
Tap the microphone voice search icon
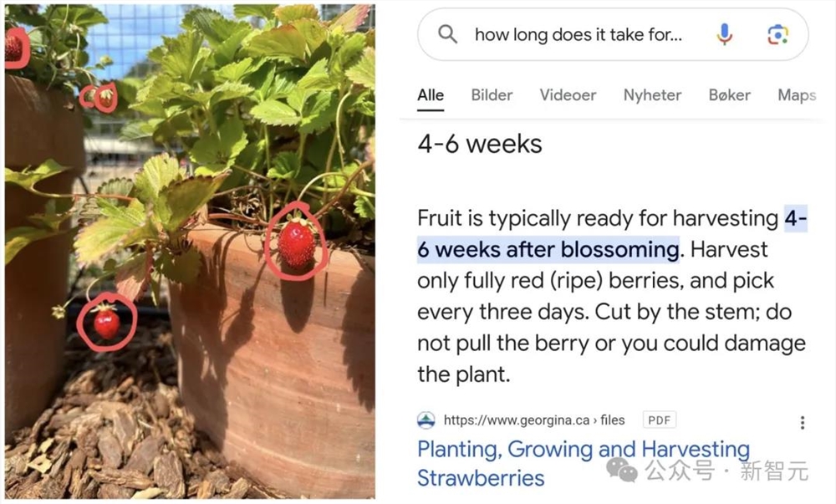click(x=724, y=34)
